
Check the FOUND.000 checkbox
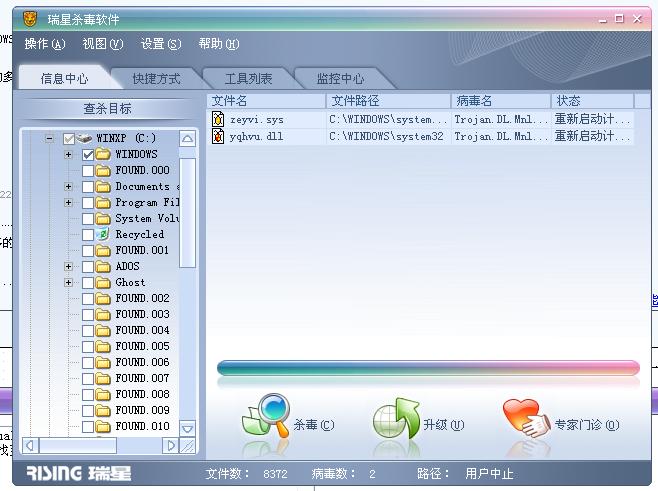(88, 171)
